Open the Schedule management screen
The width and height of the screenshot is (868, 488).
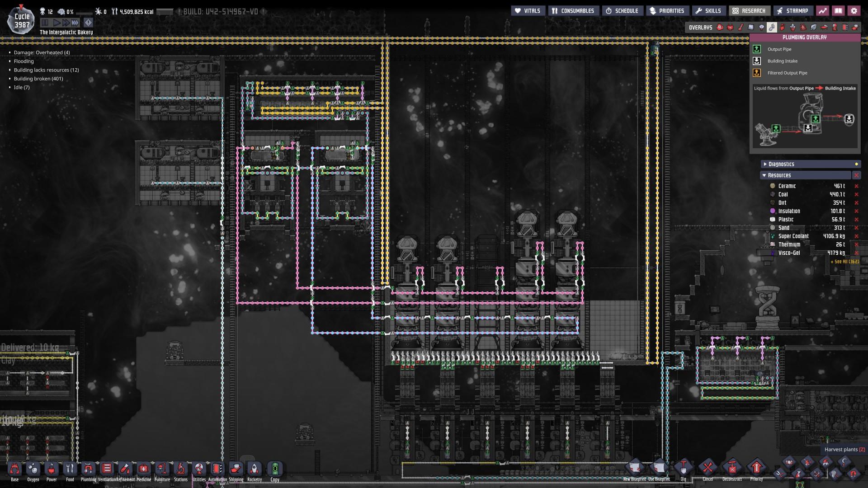tap(622, 11)
